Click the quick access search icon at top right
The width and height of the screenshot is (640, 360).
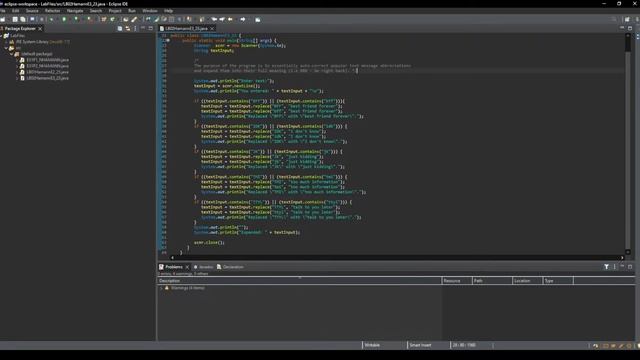point(614,19)
